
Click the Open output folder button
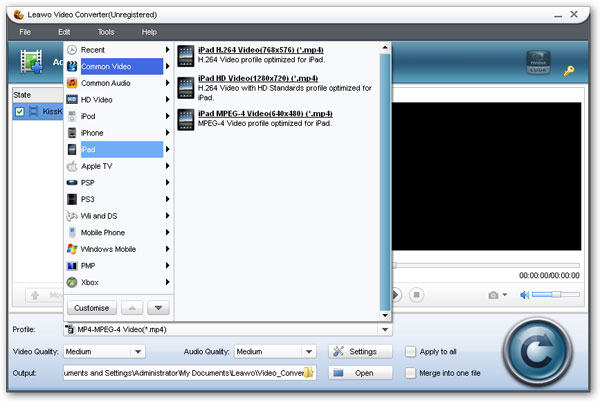click(x=360, y=373)
